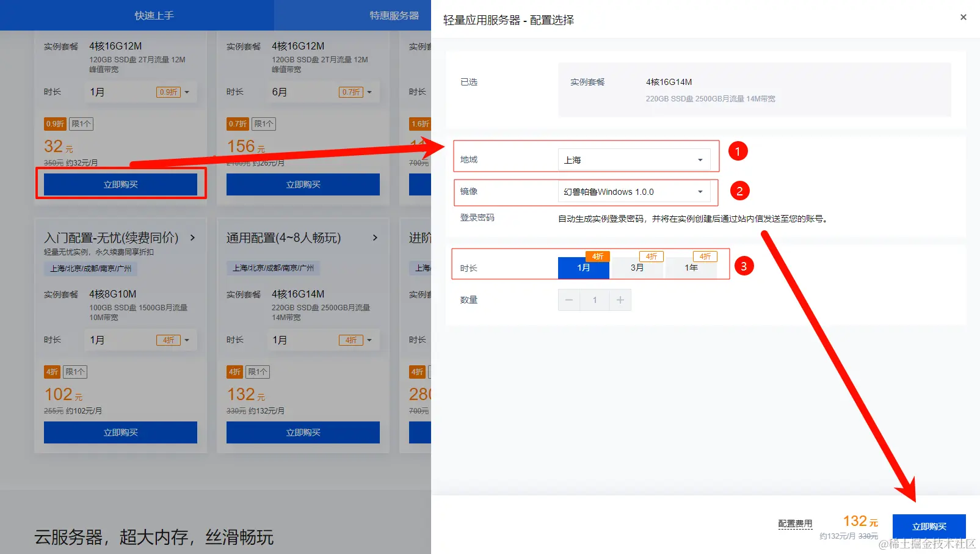This screenshot has height=554, width=980.
Task: Select the 1年 duration option
Action: click(691, 268)
